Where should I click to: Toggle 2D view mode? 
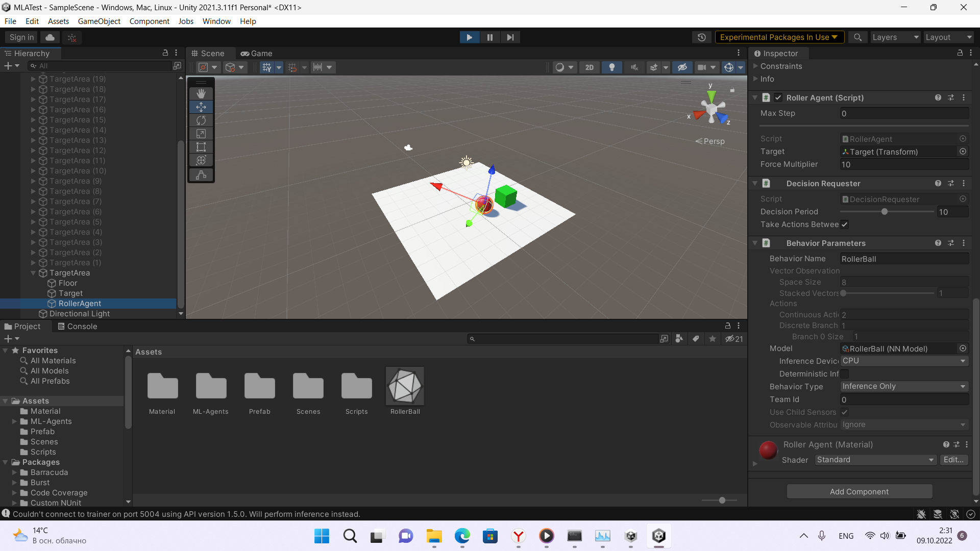[590, 67]
